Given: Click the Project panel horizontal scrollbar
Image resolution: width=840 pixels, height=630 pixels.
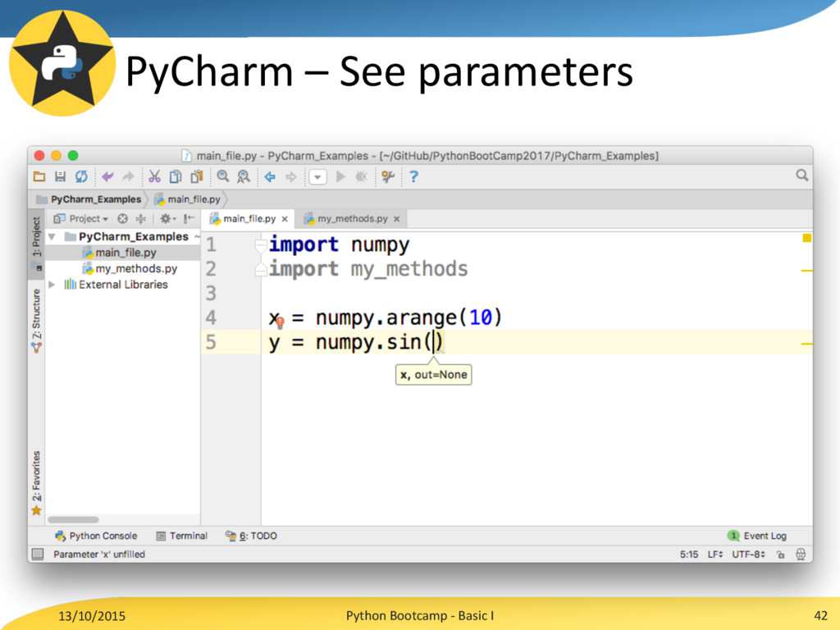Looking at the screenshot, I should pyautogui.click(x=73, y=519).
